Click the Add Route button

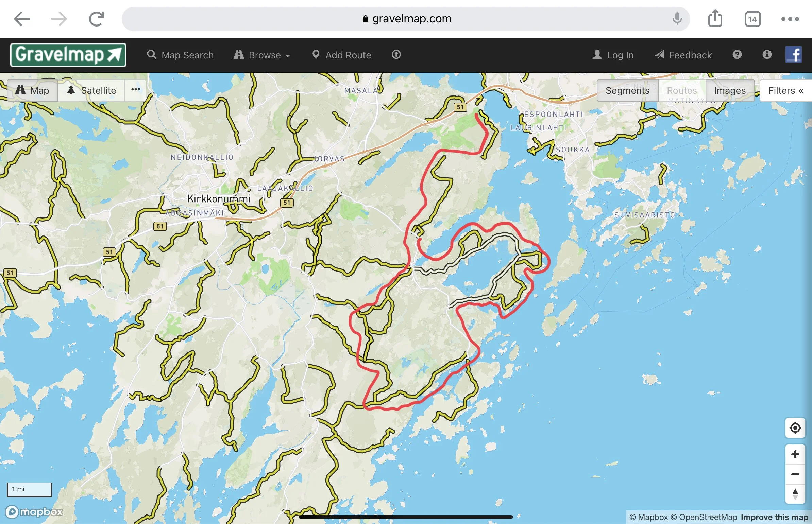341,55
